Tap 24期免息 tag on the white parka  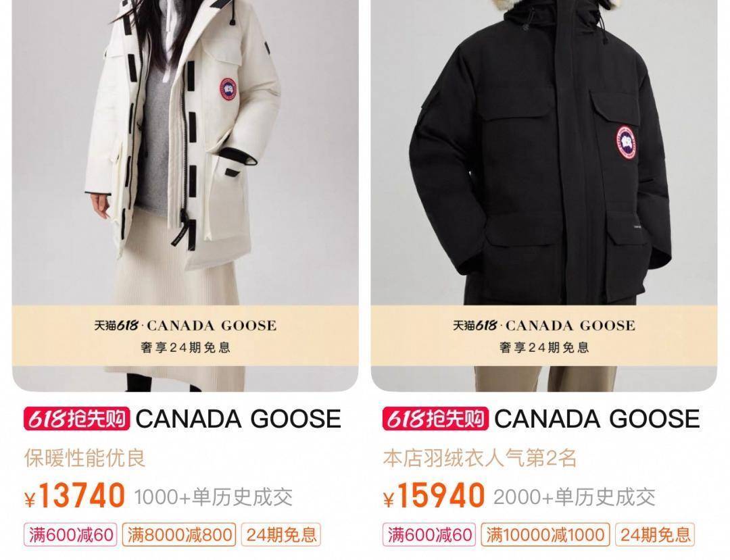click(x=281, y=535)
